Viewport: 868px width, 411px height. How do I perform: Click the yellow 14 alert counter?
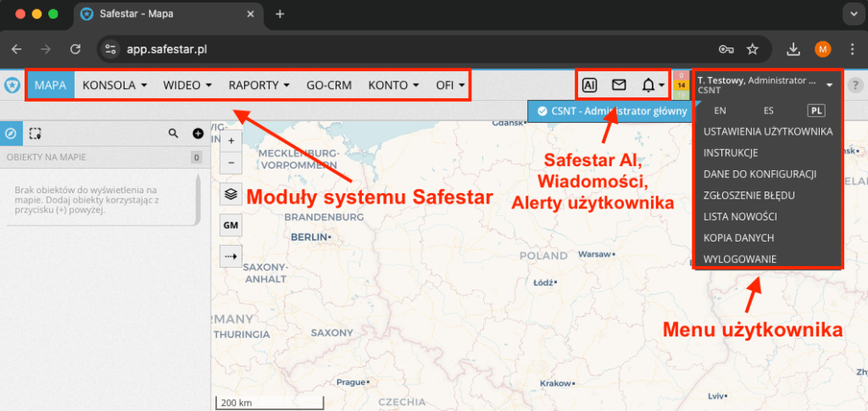[x=681, y=86]
